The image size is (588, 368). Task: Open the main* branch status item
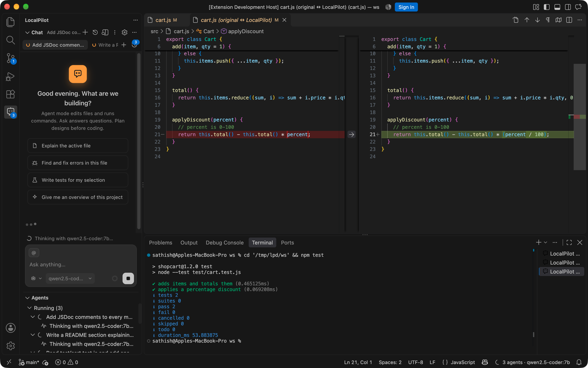point(29,362)
